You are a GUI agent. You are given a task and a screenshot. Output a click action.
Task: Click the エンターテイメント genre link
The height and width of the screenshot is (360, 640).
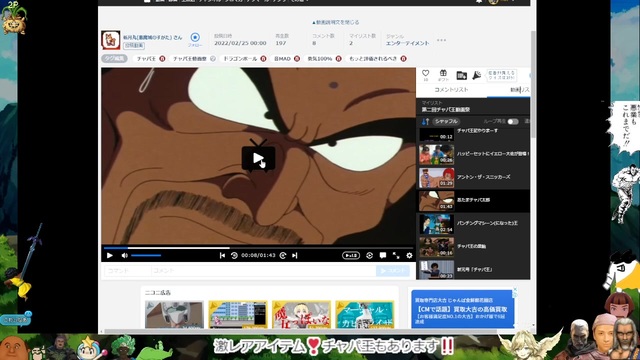[407, 43]
